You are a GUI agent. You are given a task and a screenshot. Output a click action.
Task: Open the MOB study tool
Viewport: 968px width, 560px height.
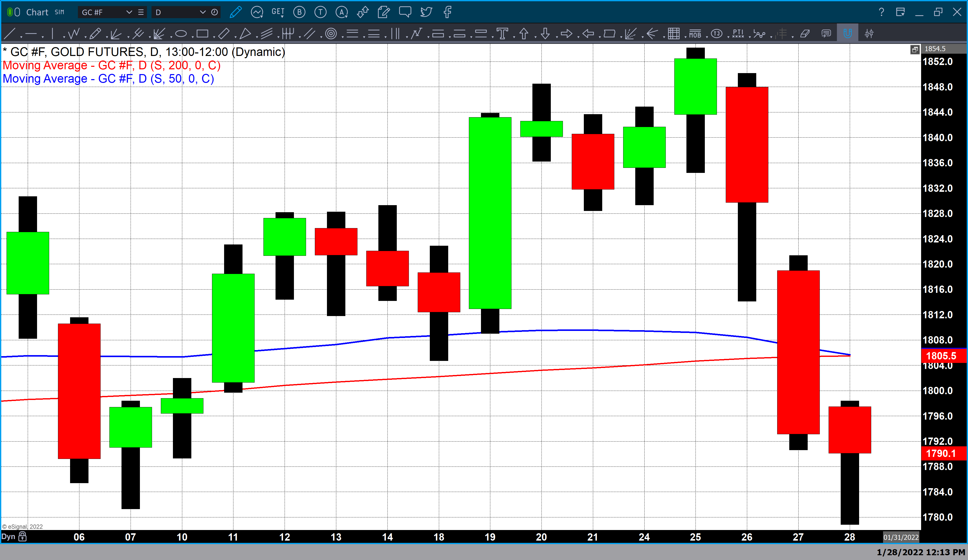695,34
